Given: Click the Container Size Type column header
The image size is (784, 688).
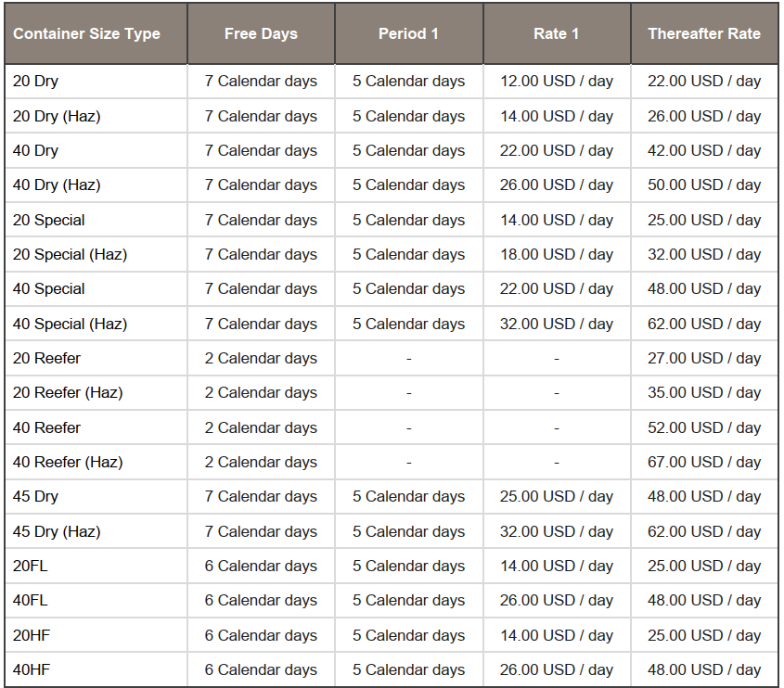Looking at the screenshot, I should (86, 33).
